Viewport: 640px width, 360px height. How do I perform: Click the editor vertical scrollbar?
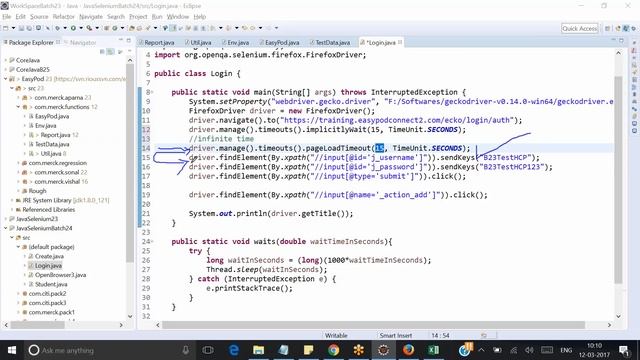tap(618, 180)
